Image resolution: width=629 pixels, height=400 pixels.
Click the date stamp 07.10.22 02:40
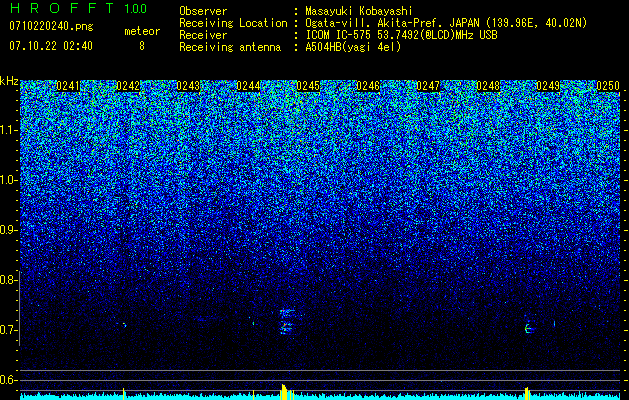tap(51, 46)
